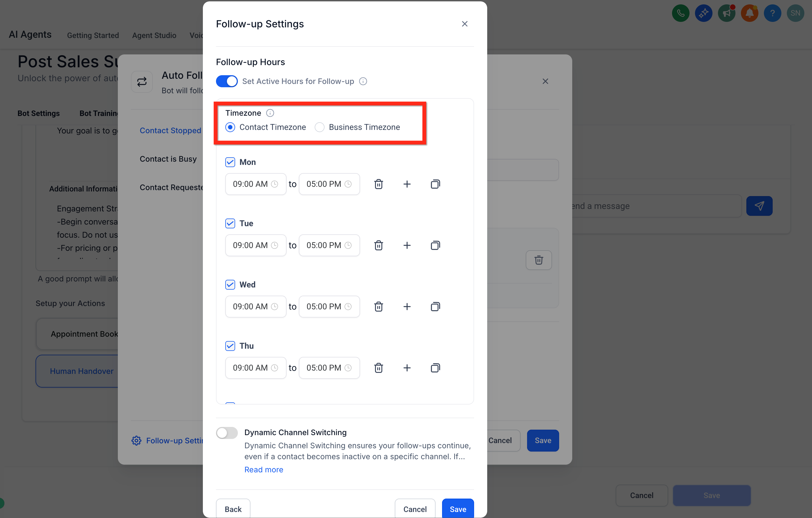Viewport: 812px width, 518px height.
Task: Delete Wednesday's time slot with trash icon
Action: 378,307
